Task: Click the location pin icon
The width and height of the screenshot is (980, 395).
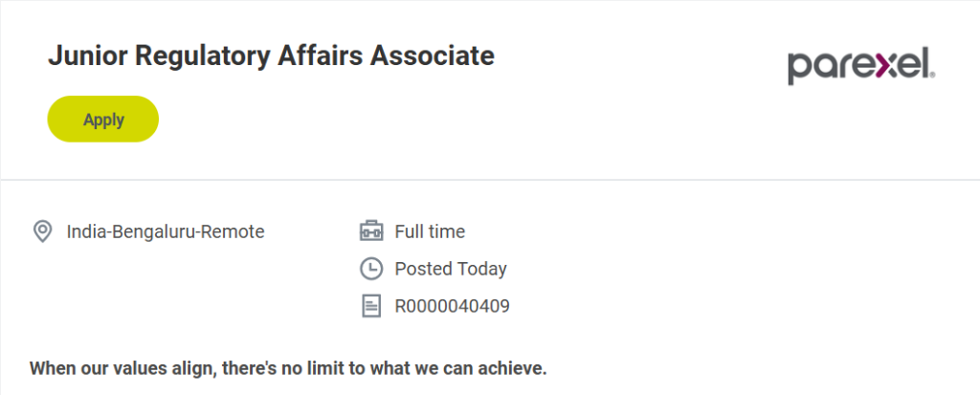Action: (42, 231)
